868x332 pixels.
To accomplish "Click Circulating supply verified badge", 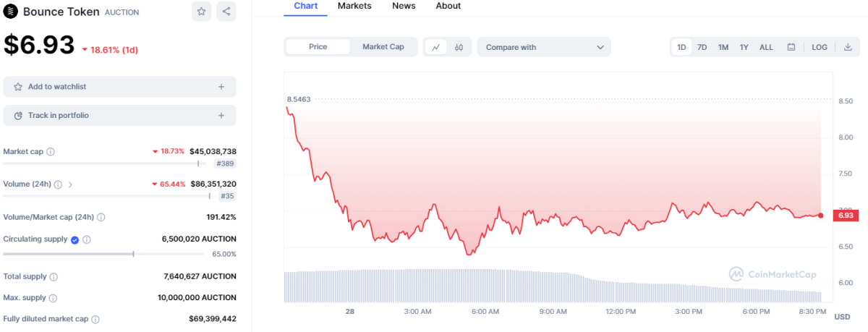I will (75, 239).
